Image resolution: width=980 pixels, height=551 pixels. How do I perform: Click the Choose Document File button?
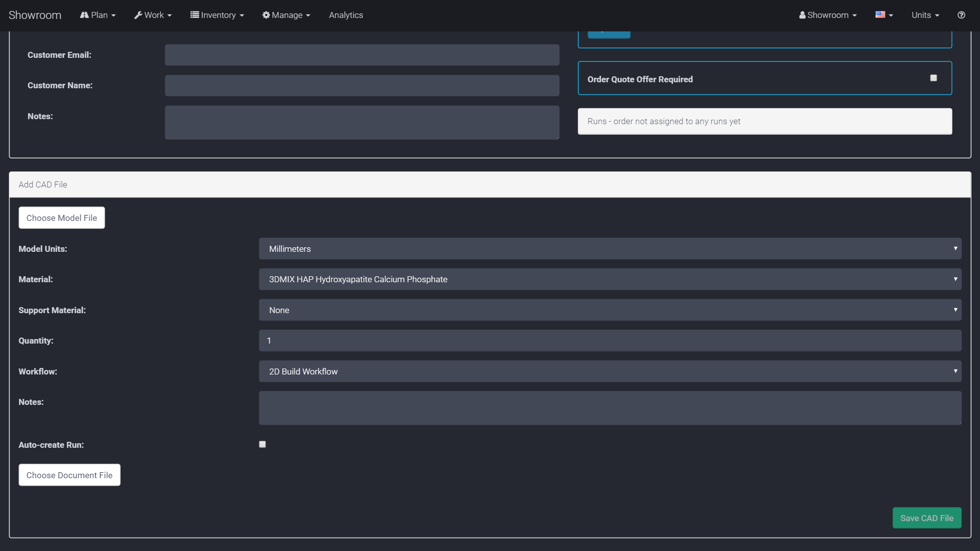(69, 475)
